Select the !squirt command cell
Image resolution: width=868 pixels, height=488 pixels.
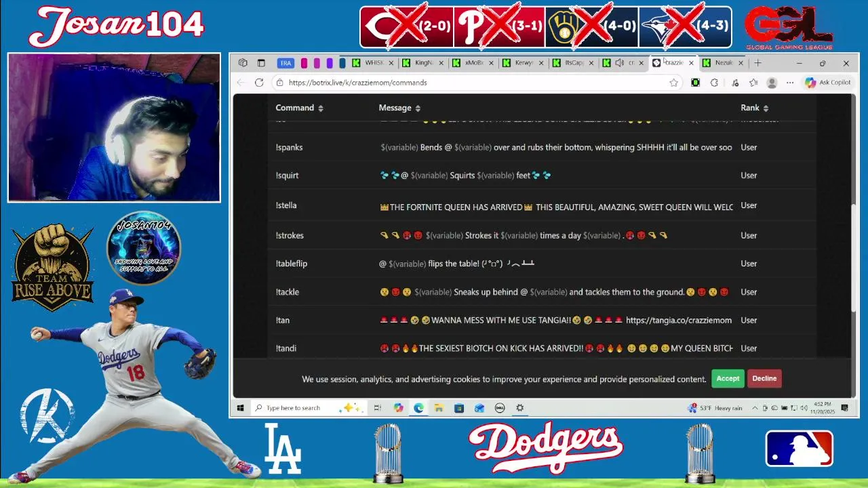288,176
